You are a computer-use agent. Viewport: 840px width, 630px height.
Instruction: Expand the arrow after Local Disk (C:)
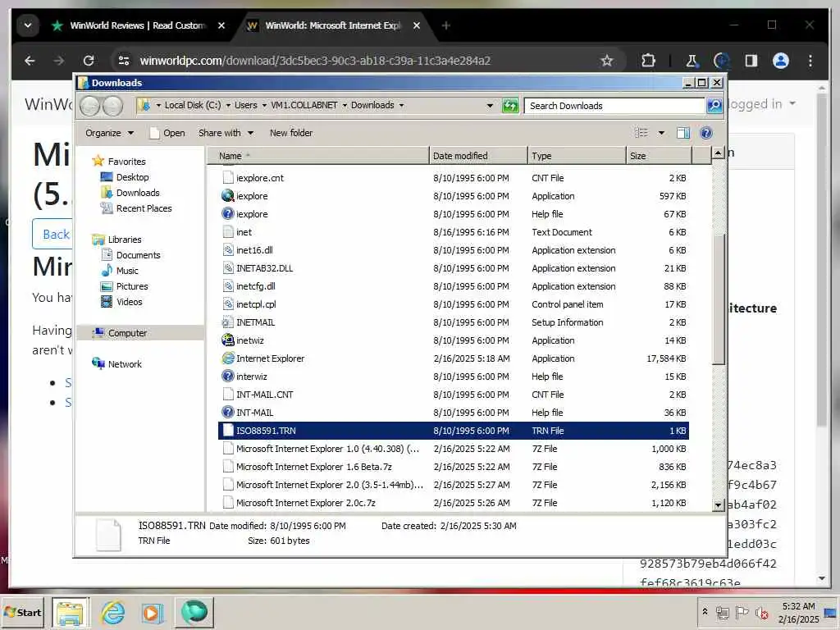pos(228,105)
